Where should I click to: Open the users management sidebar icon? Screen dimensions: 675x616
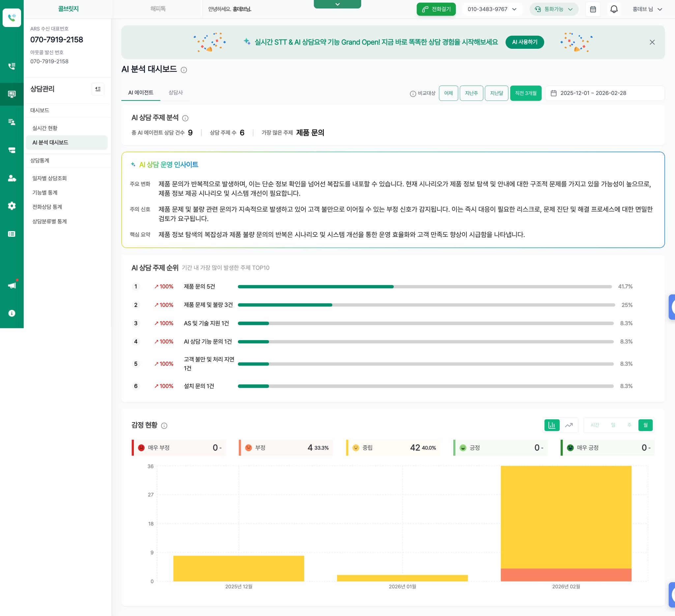coord(12,178)
